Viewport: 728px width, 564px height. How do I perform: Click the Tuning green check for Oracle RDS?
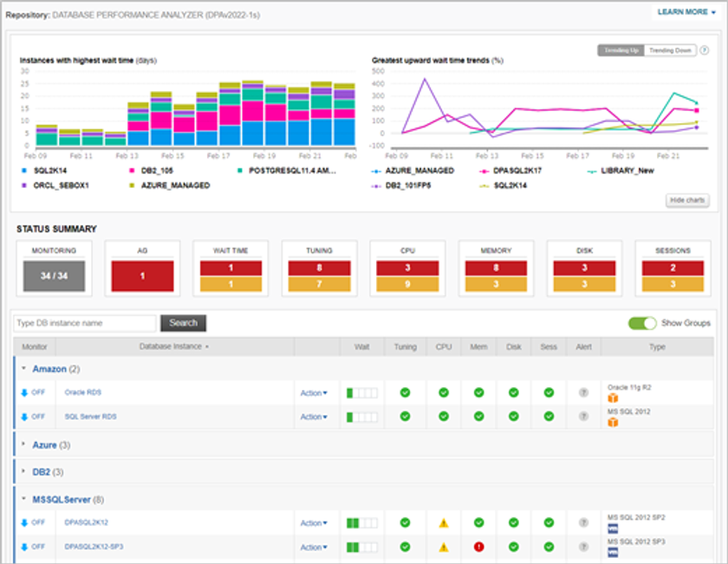[405, 392]
